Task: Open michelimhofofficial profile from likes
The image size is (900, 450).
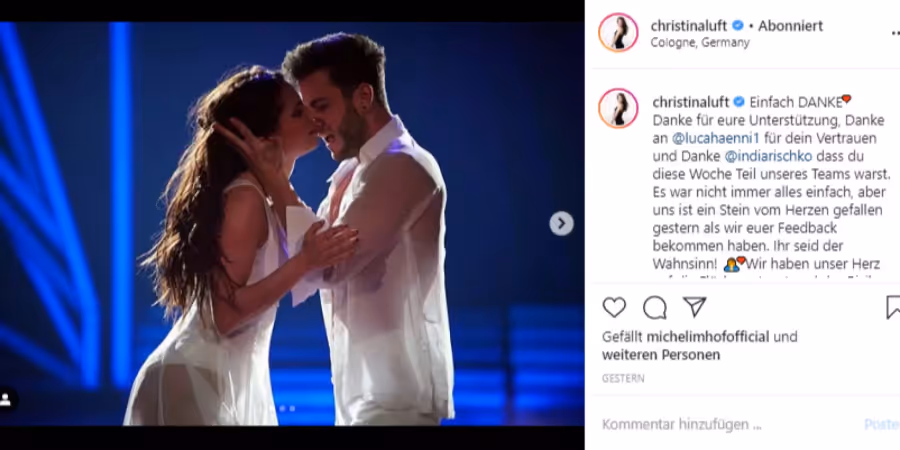Action: coord(708,337)
